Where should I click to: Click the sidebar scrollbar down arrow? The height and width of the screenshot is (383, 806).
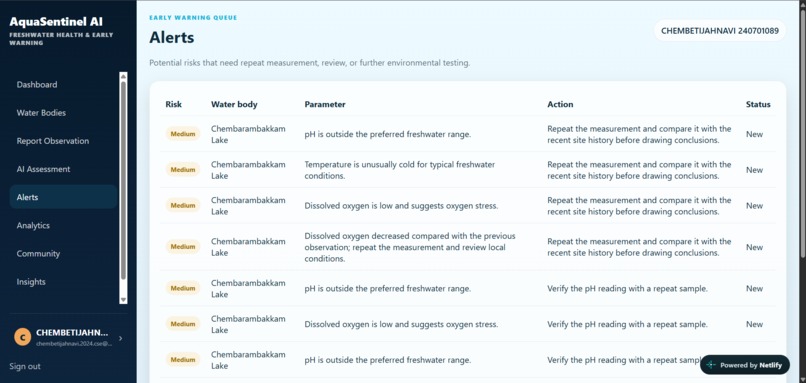tap(123, 299)
